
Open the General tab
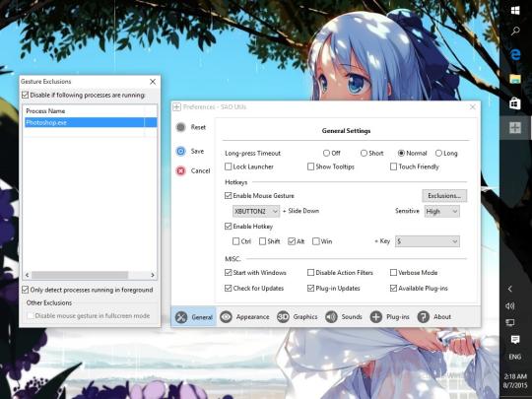[x=194, y=317]
